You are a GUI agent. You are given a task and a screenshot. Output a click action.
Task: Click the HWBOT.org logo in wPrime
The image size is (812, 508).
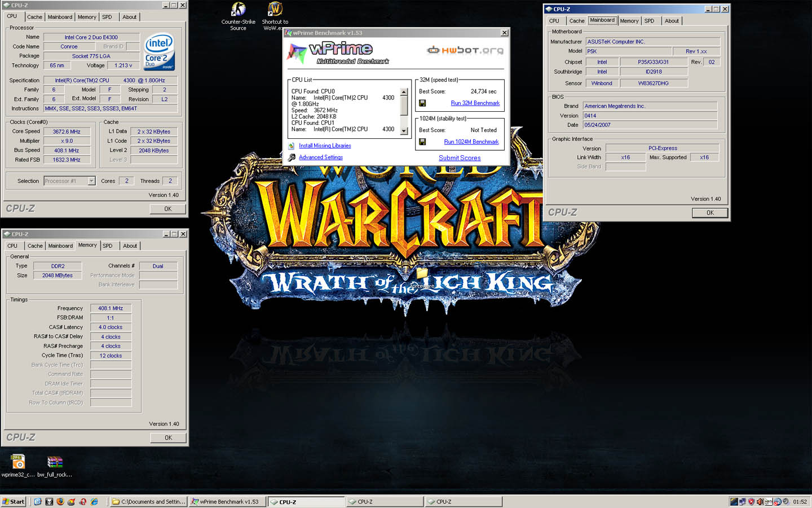coord(465,50)
